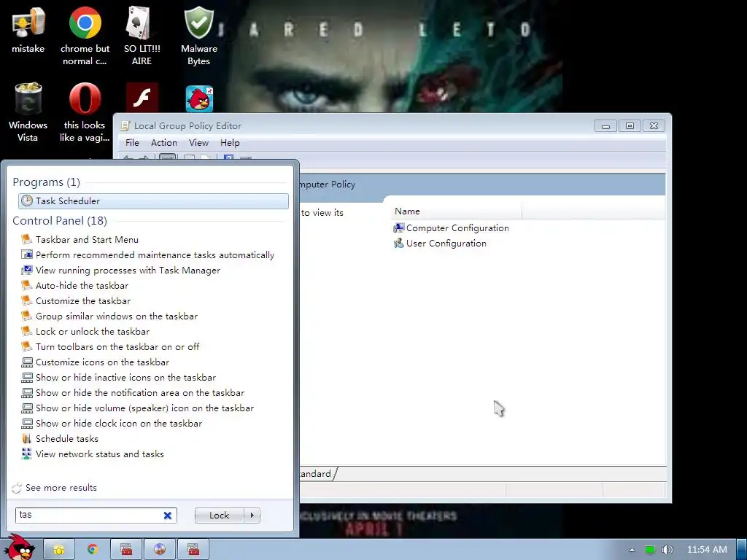Open Group similar windows on the taskbar
Image resolution: width=747 pixels, height=560 pixels.
pyautogui.click(x=109, y=316)
